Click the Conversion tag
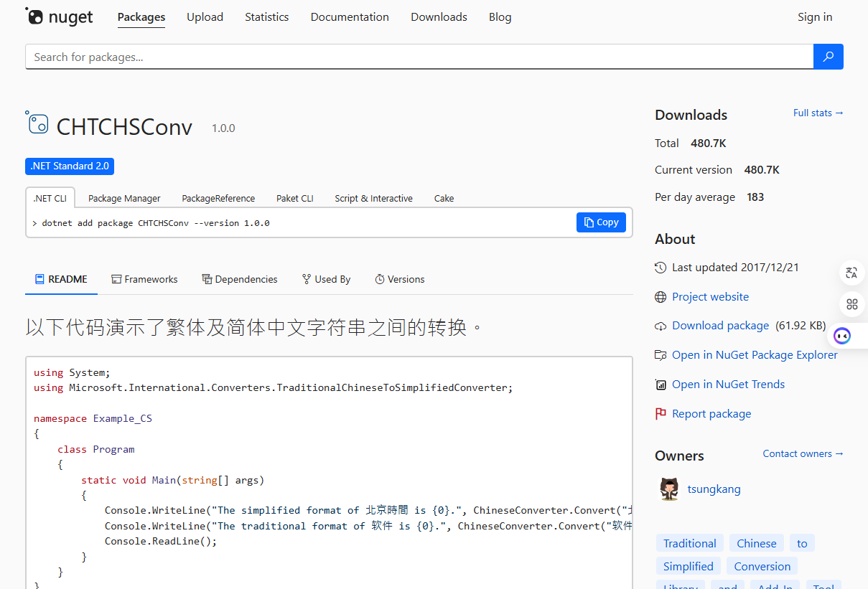868x589 pixels. tap(762, 566)
